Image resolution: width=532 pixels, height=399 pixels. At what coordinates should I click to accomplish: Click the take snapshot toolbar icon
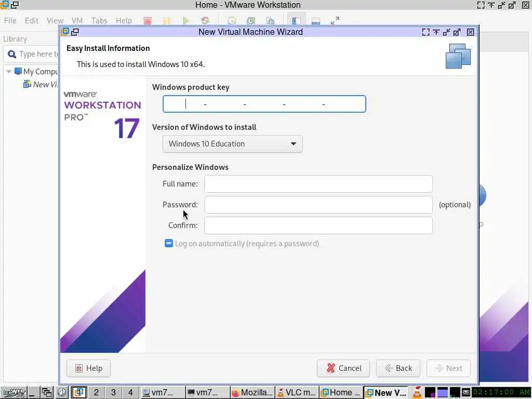[x=232, y=21]
